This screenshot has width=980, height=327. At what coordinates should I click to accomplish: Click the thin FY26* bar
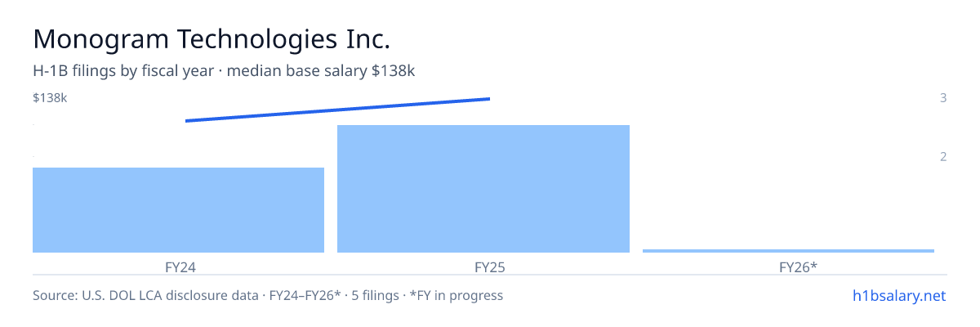788,250
